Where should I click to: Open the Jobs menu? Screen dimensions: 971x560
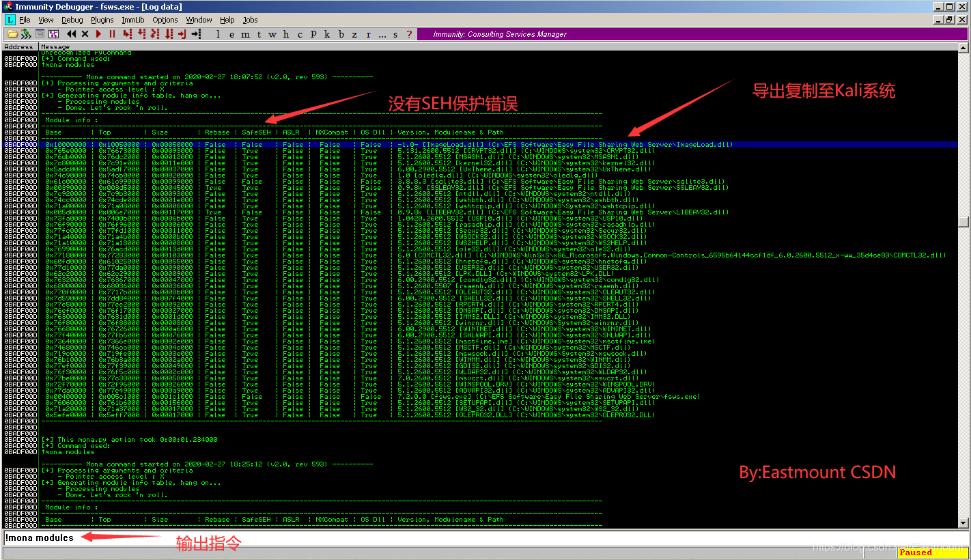tap(251, 20)
